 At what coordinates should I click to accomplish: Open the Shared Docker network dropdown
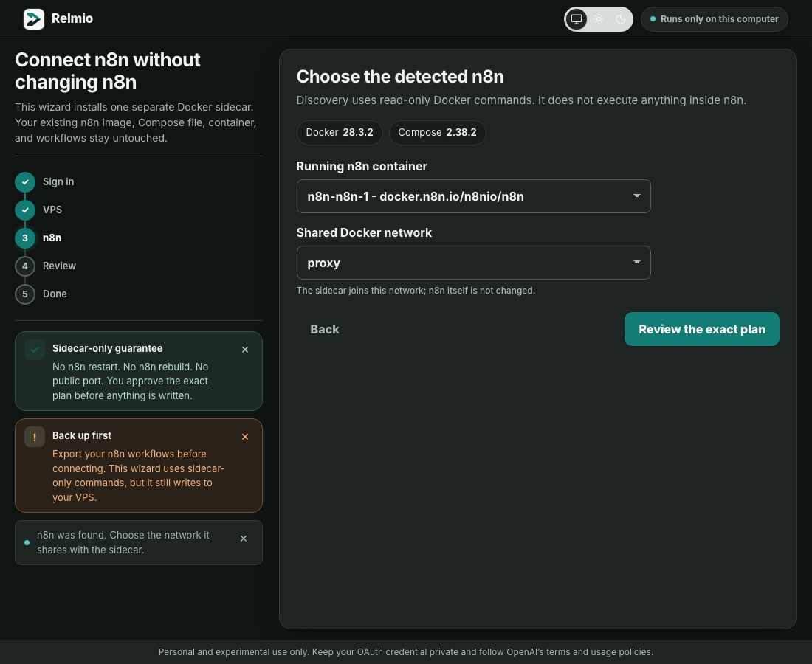pos(473,263)
